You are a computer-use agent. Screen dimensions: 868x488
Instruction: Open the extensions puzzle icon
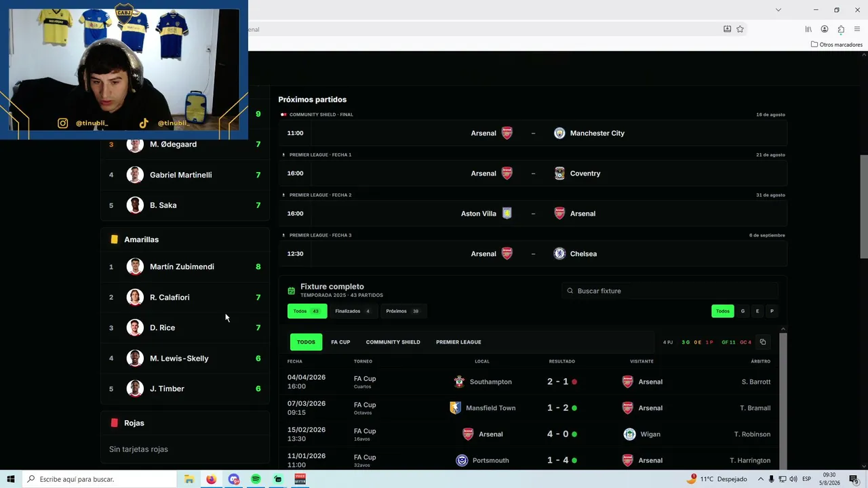(x=841, y=29)
